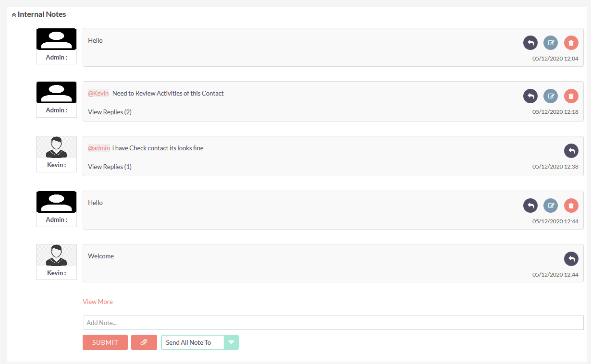
Task: Submit the note
Action: (105, 342)
